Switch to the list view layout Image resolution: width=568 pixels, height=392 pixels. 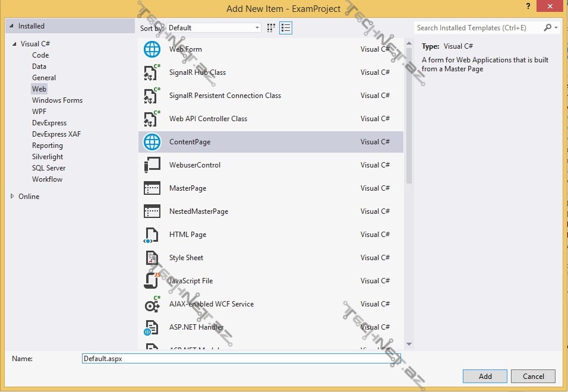286,28
